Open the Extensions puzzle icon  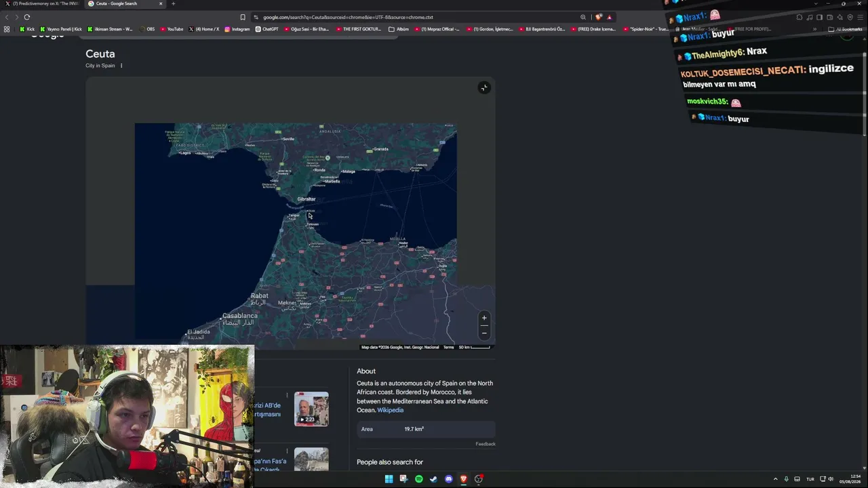pos(800,17)
